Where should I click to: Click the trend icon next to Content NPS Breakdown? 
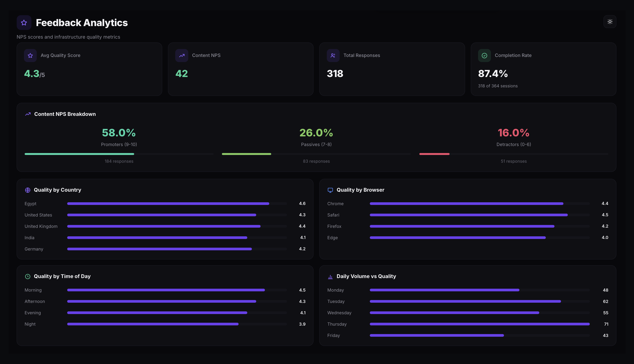coord(28,114)
